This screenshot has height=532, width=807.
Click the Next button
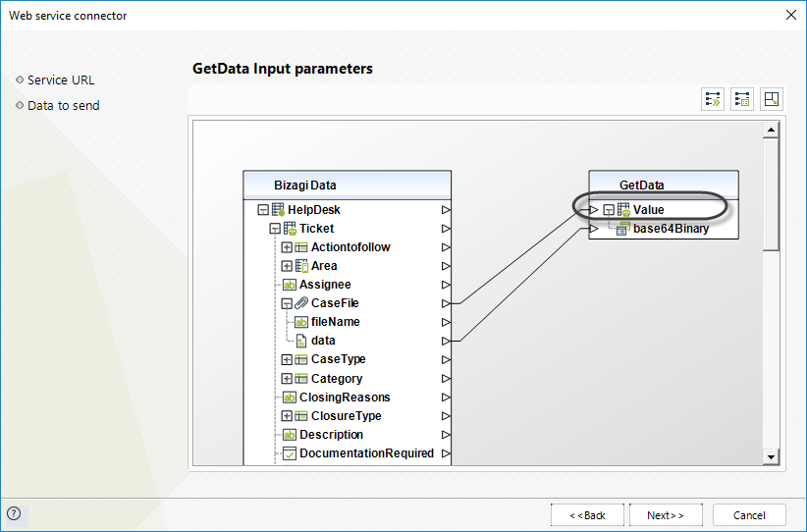[x=666, y=515]
